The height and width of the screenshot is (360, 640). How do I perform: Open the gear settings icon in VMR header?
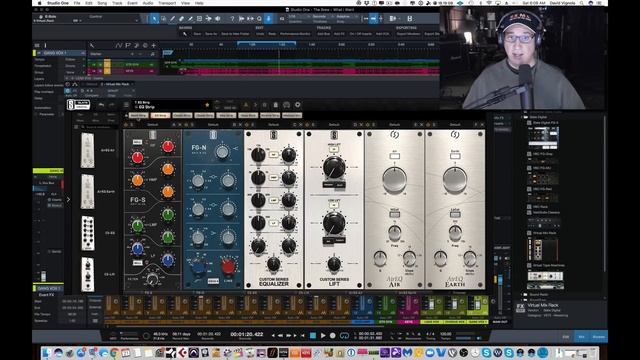pyautogui.click(x=298, y=105)
